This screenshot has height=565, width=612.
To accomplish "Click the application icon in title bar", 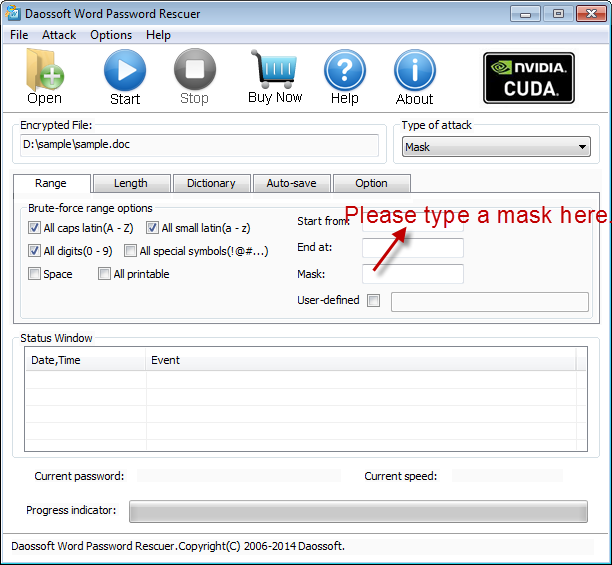I will click(x=13, y=12).
